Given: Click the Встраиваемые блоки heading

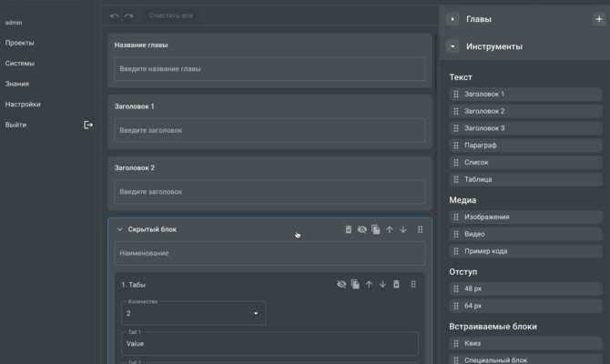Looking at the screenshot, I should point(493,327).
